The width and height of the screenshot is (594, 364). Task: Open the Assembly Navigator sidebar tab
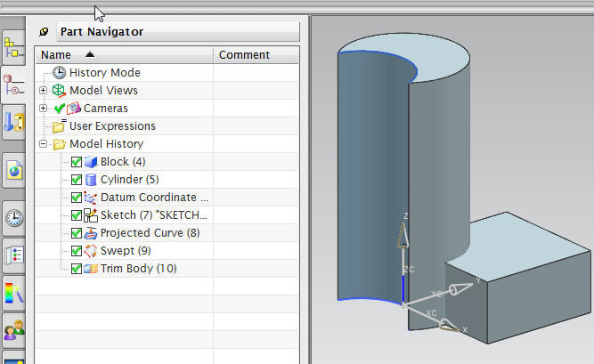pyautogui.click(x=13, y=49)
